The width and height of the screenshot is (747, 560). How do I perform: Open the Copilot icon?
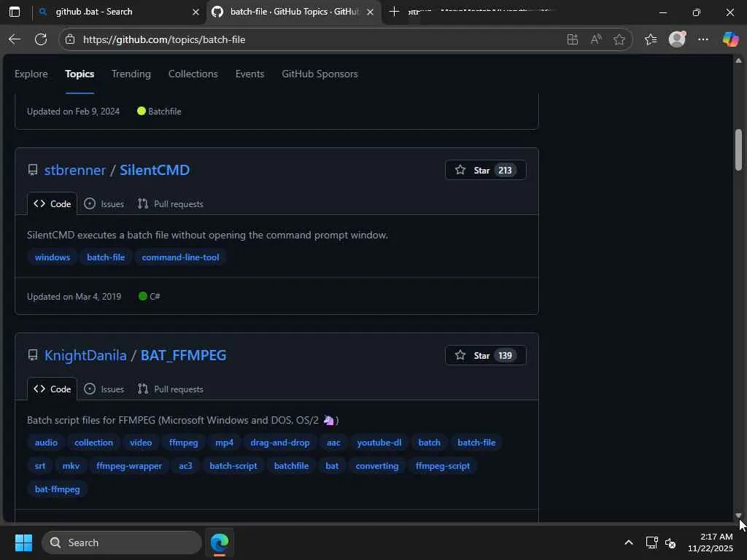[x=730, y=39]
